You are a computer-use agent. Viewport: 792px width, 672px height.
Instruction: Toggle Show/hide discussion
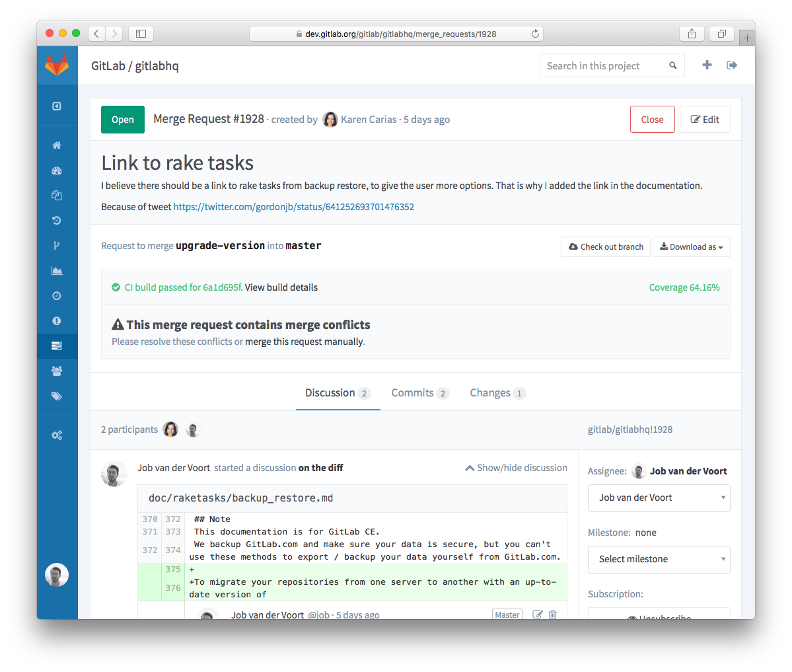coord(516,468)
